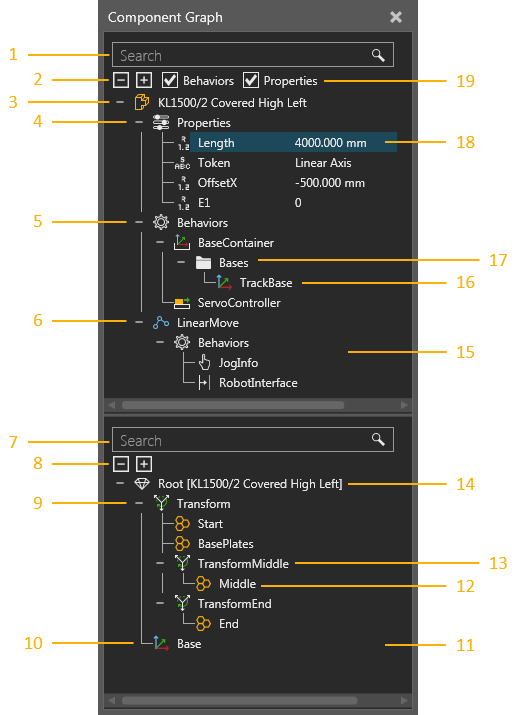516x715 pixels.
Task: Click the KL1500/2 component root icon
Action: click(x=142, y=103)
